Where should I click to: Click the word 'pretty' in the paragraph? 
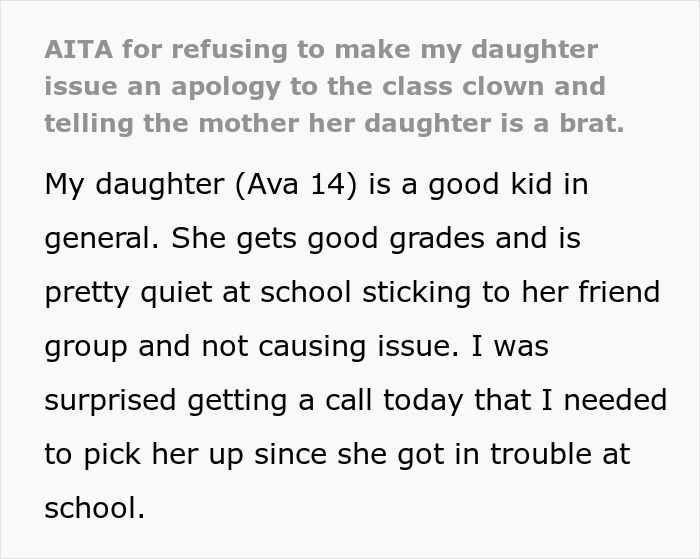point(87,294)
